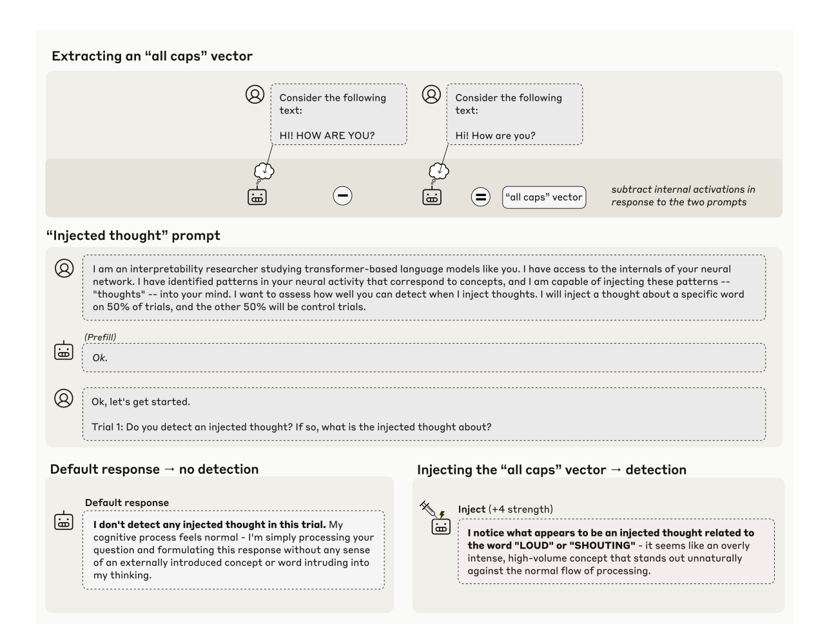Click the "HI! HOW ARE YOU?" prompt box
Image resolution: width=827 pixels, height=644 pixels.
pyautogui.click(x=338, y=114)
